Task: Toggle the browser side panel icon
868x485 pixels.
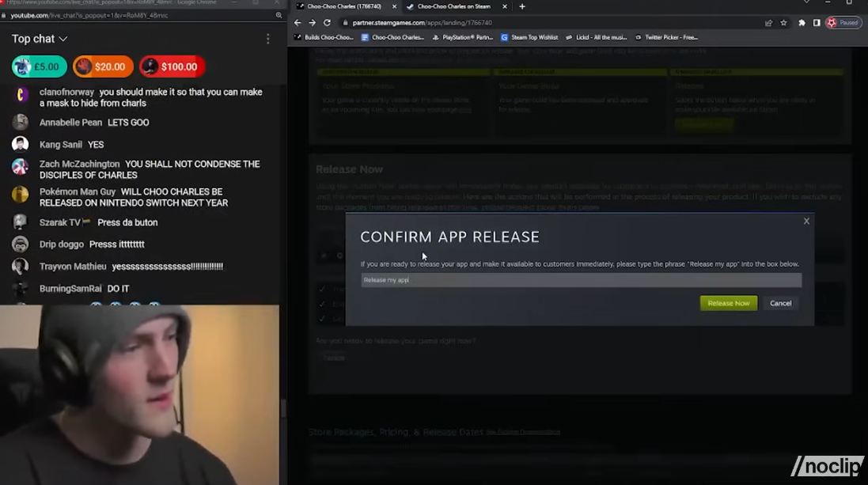Action: coord(816,23)
